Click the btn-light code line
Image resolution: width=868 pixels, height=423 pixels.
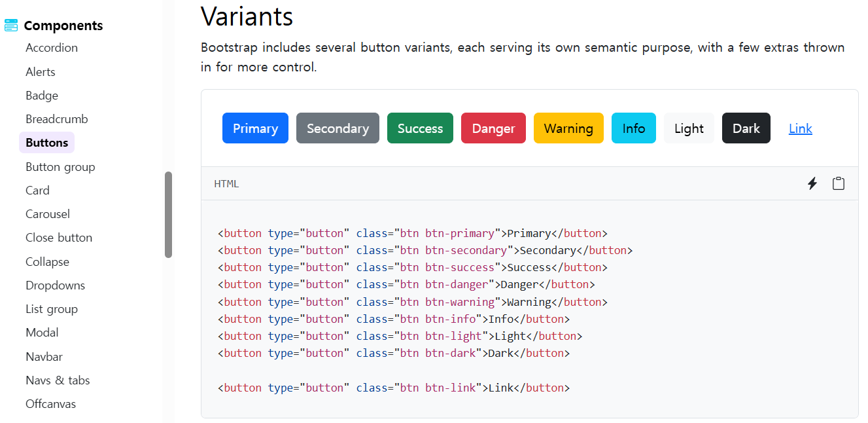[x=400, y=336]
